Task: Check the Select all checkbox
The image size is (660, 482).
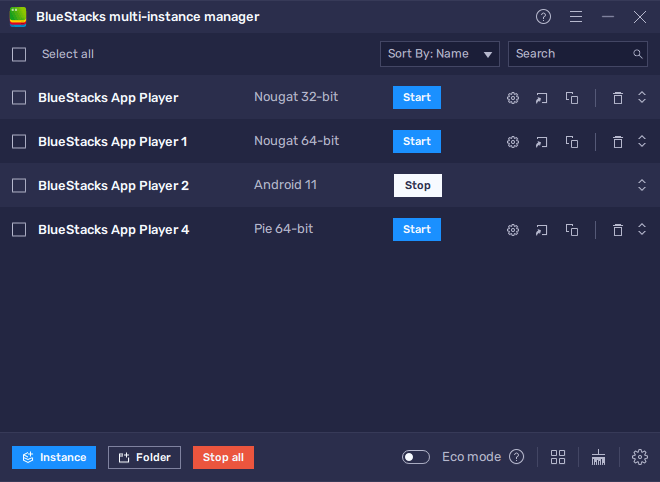Action: point(19,54)
